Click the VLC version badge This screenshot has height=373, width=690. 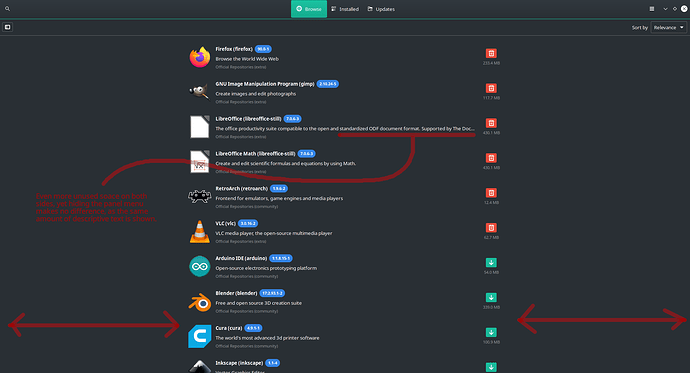pos(248,223)
